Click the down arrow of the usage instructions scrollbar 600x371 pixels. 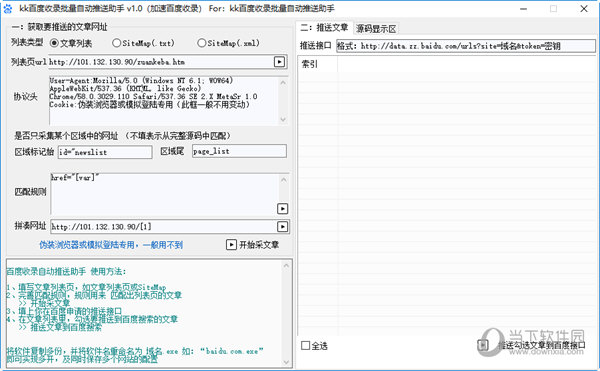click(x=286, y=362)
